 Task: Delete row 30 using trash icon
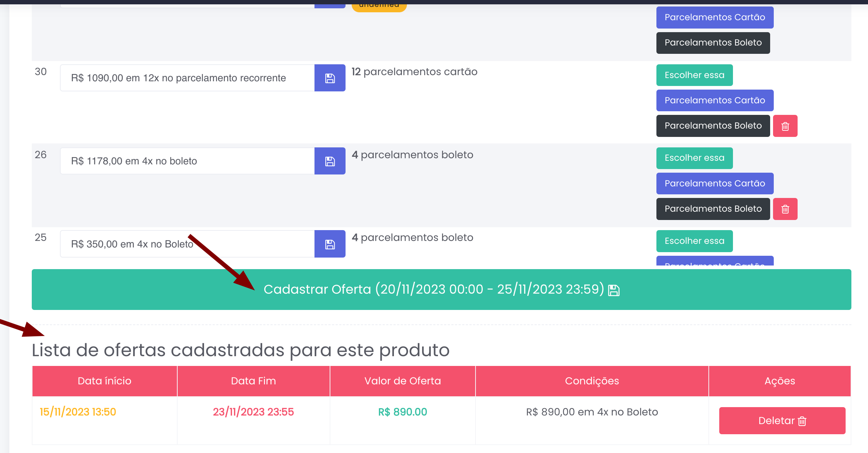(785, 126)
